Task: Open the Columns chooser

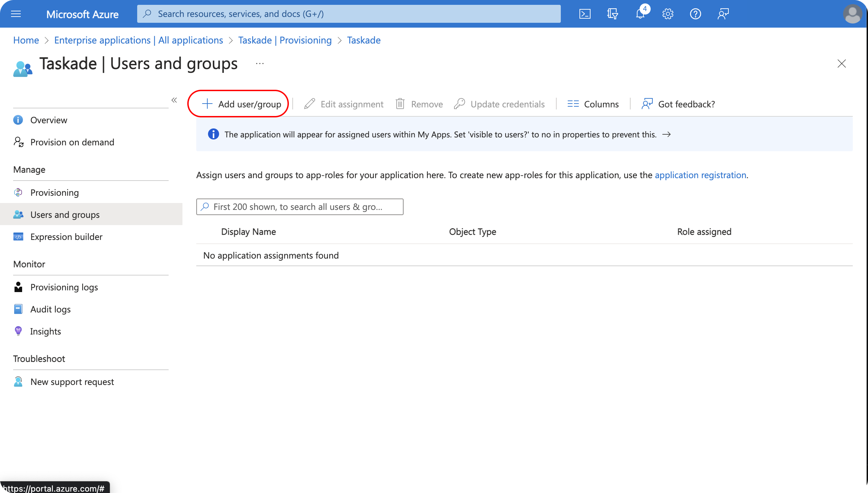Action: pyautogui.click(x=593, y=104)
